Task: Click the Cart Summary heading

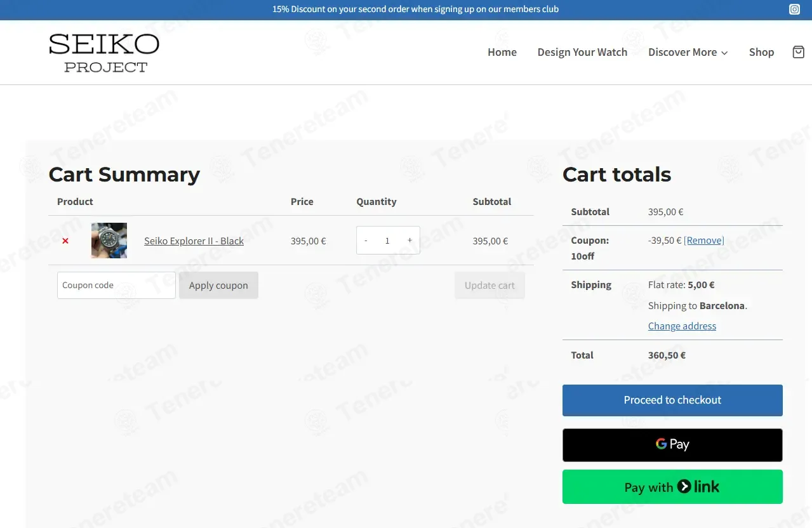Action: (124, 174)
